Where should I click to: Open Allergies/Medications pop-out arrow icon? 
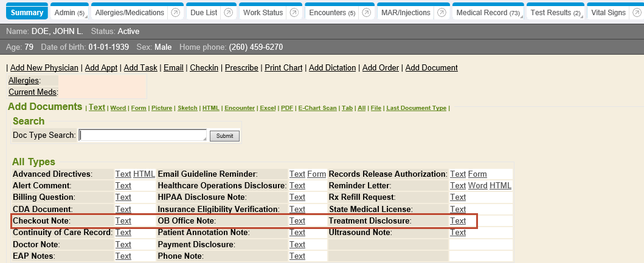175,12
